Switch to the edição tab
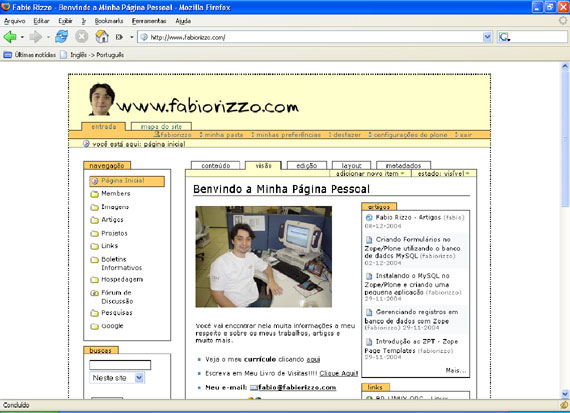The width and height of the screenshot is (570, 413). tap(307, 165)
